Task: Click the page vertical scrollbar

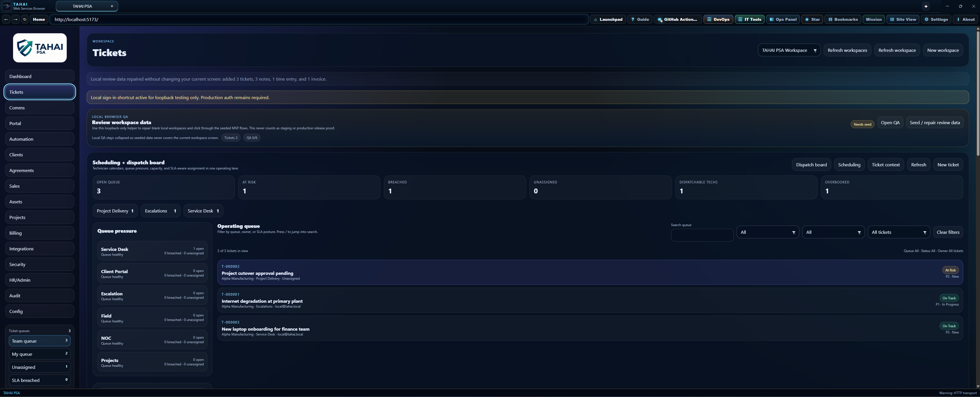Action: (978, 93)
